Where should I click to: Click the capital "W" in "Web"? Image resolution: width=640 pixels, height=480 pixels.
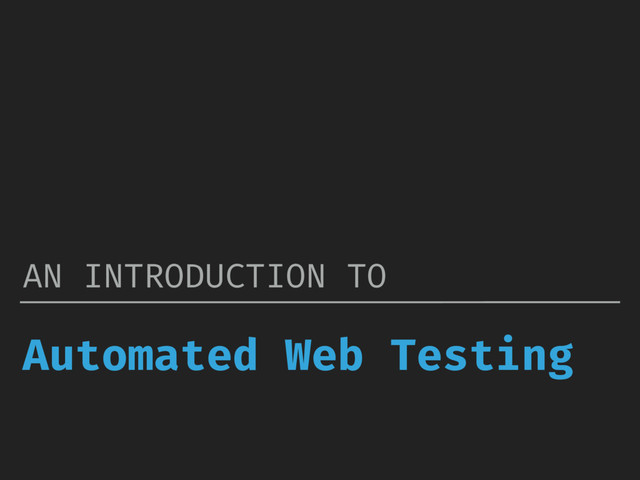(298, 354)
